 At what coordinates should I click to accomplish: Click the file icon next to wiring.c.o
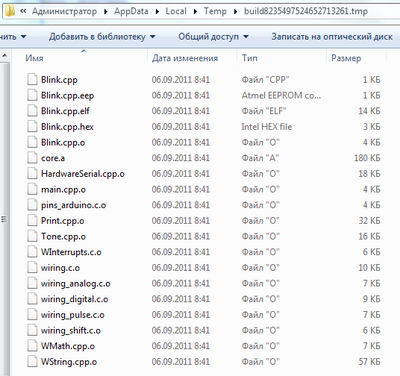32,268
